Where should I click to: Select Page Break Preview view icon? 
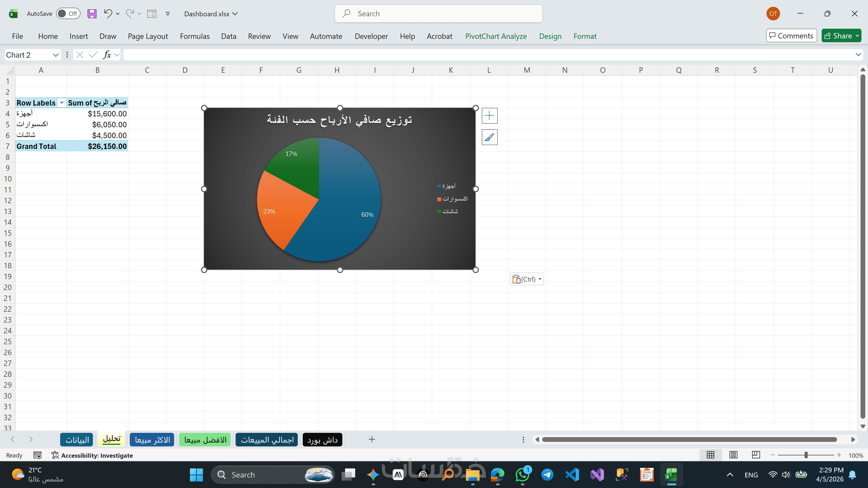pyautogui.click(x=756, y=455)
